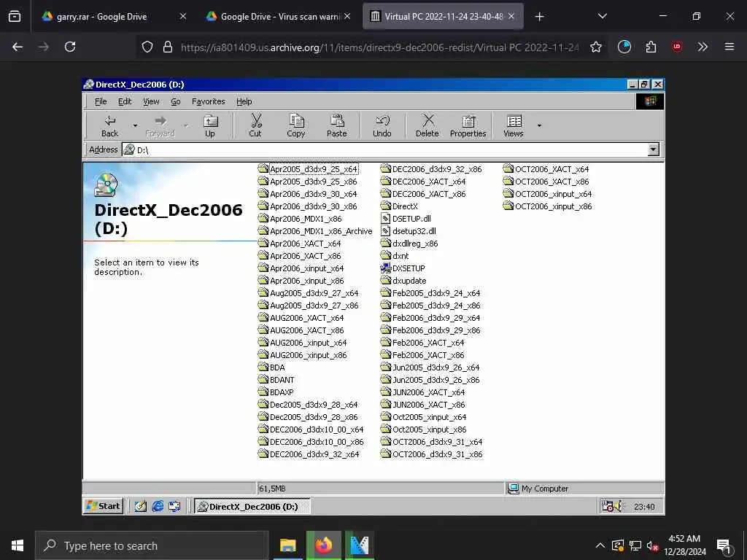Viewport: 747px width, 560px height.
Task: Select OCT2006_d3dx9_31_x86 folder name
Action: 438,454
